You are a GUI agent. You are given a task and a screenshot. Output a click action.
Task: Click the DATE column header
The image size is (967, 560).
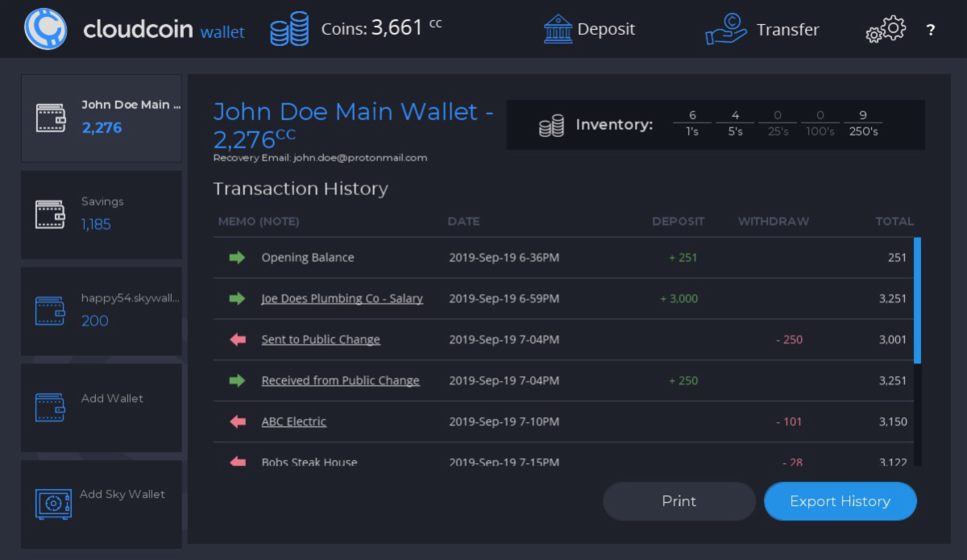pyautogui.click(x=464, y=222)
